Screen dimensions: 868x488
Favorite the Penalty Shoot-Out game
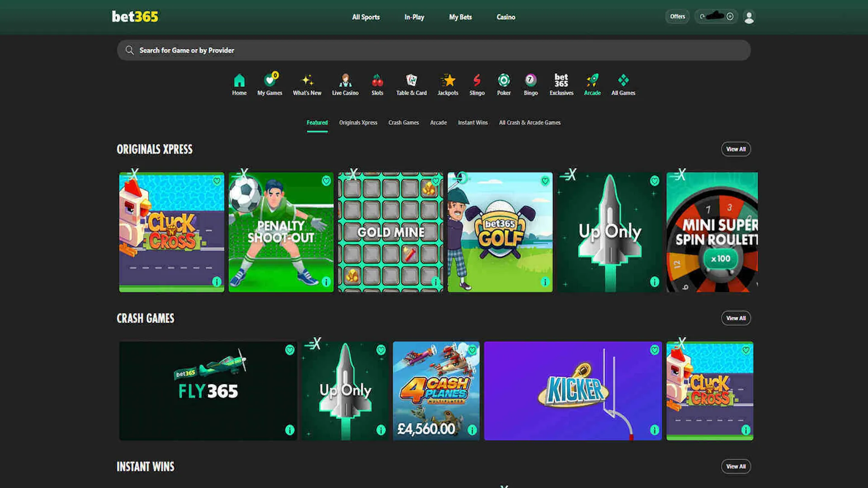point(326,181)
